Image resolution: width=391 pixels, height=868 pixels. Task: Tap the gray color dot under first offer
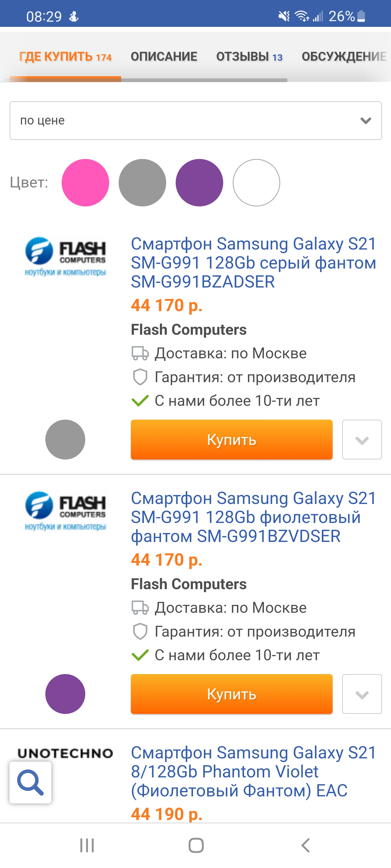(65, 439)
